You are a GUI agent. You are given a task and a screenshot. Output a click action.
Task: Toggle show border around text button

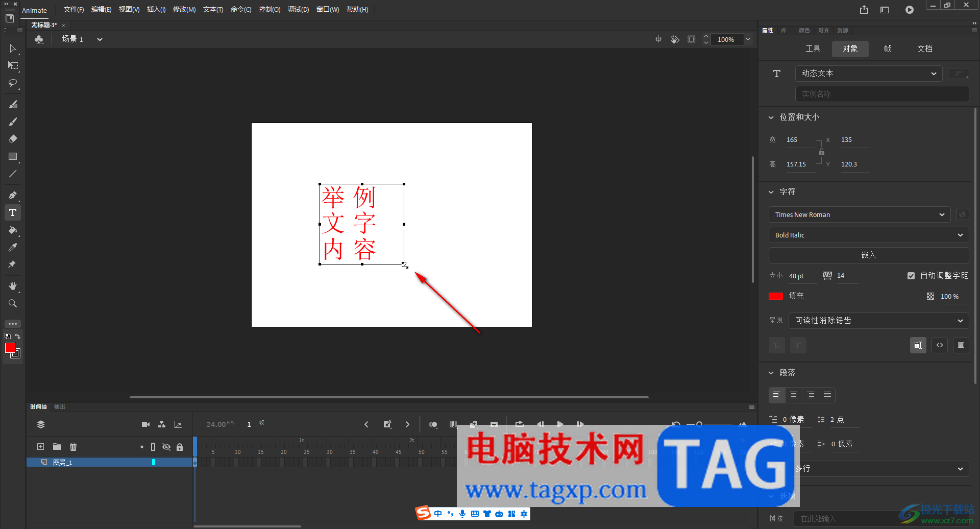point(961,345)
